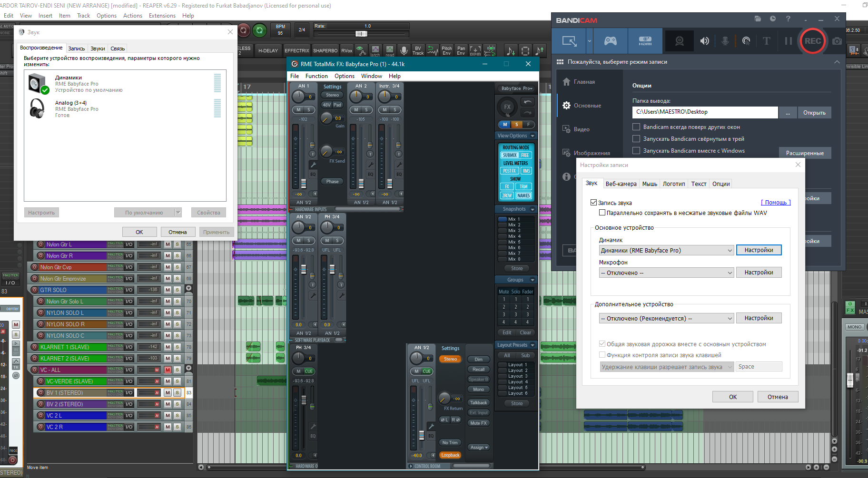Viewport: 868px width, 478px height.
Task: Expand Bandicam recording mode dropdown arrow
Action: (589, 41)
